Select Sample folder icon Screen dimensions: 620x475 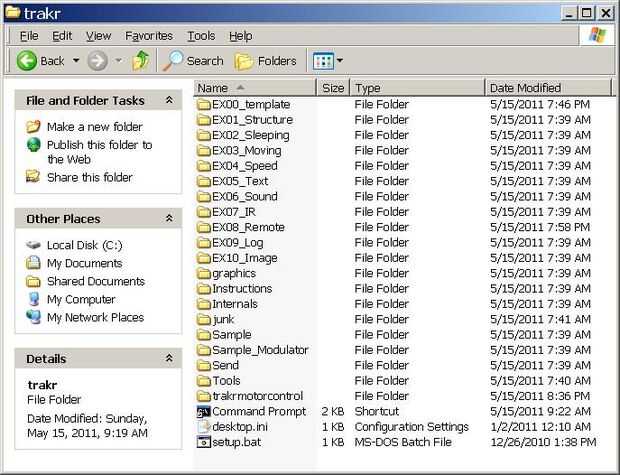[x=204, y=335]
